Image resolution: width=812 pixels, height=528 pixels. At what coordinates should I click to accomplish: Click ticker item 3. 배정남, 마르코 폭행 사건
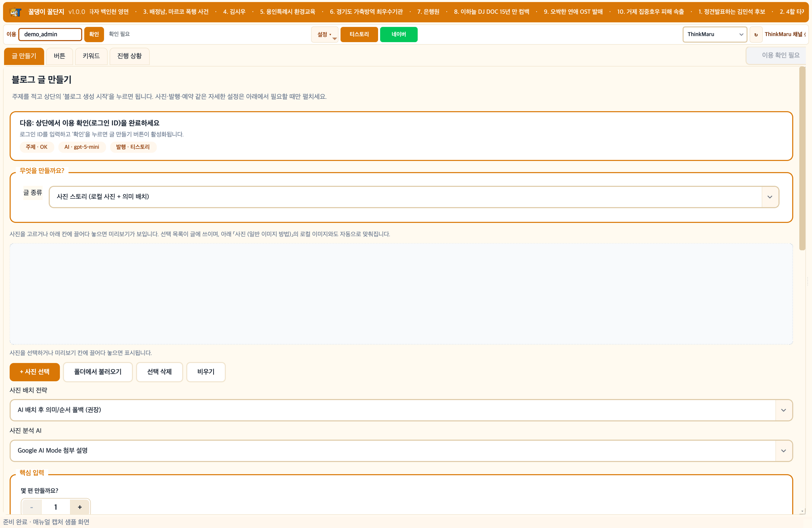(176, 12)
